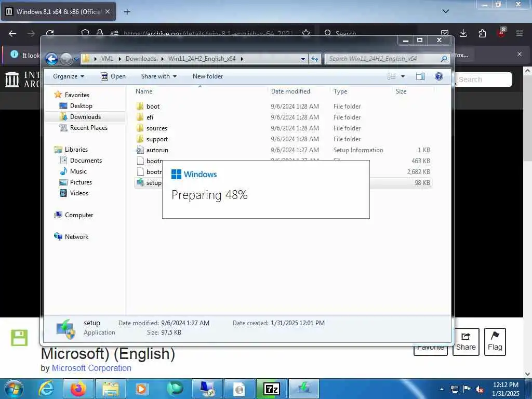Click the Start button on taskbar
Viewport: 532px width, 399px height.
14,389
